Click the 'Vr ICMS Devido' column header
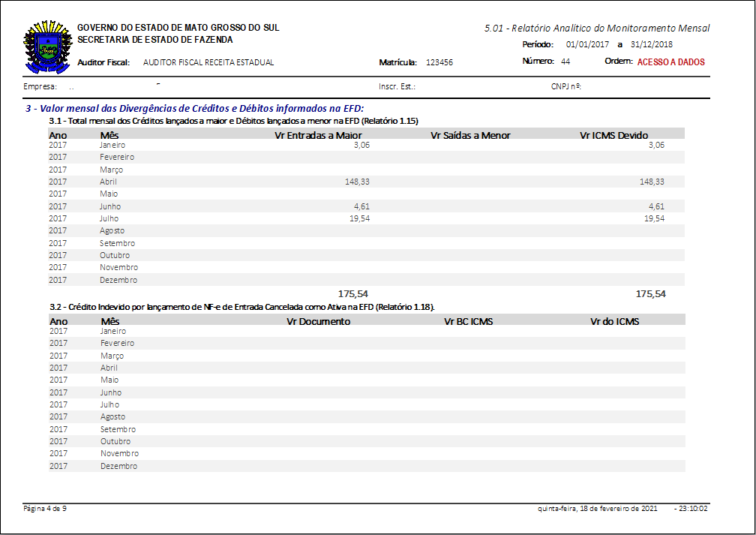The height and width of the screenshot is (535, 756). [x=614, y=135]
